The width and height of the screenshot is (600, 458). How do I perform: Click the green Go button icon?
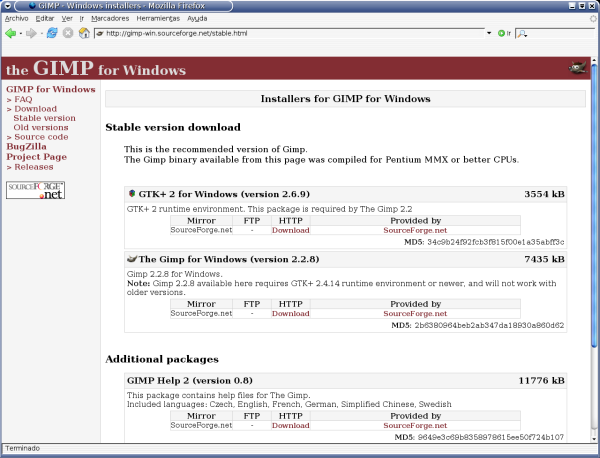[502, 33]
